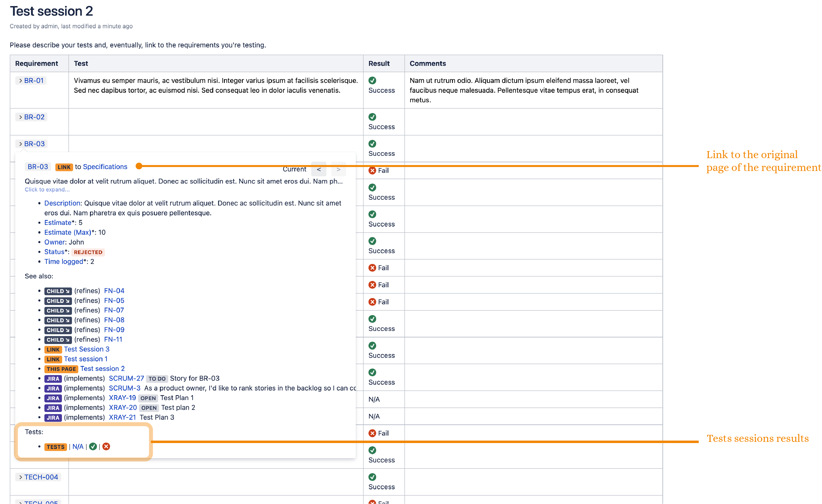
Task: Click the previous version arrow button
Action: 319,170
